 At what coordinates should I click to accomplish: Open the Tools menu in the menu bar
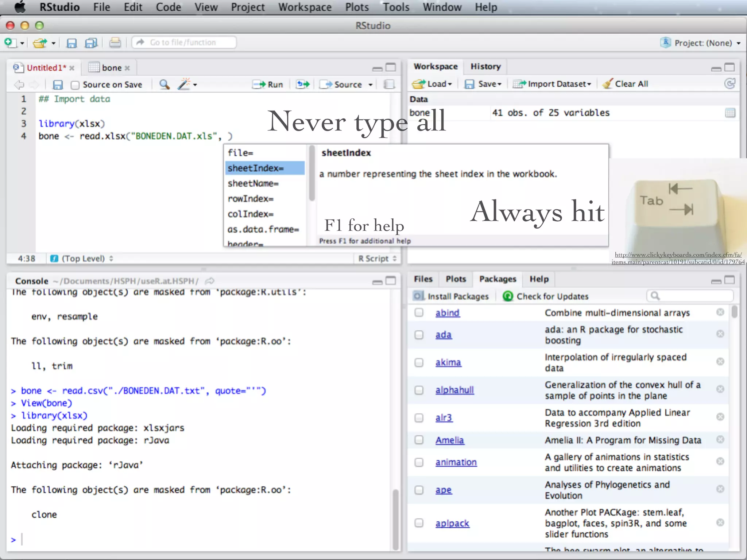click(396, 7)
